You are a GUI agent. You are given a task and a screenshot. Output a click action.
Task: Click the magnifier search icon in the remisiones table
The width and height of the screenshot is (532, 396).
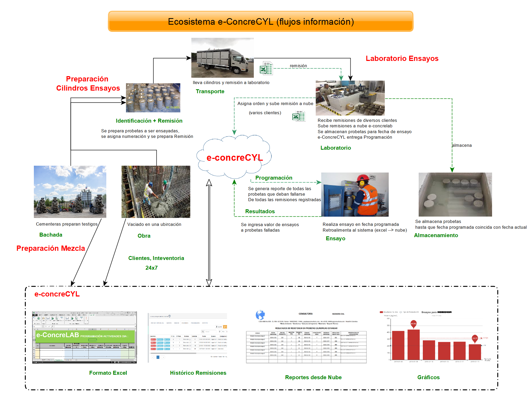(203, 332)
